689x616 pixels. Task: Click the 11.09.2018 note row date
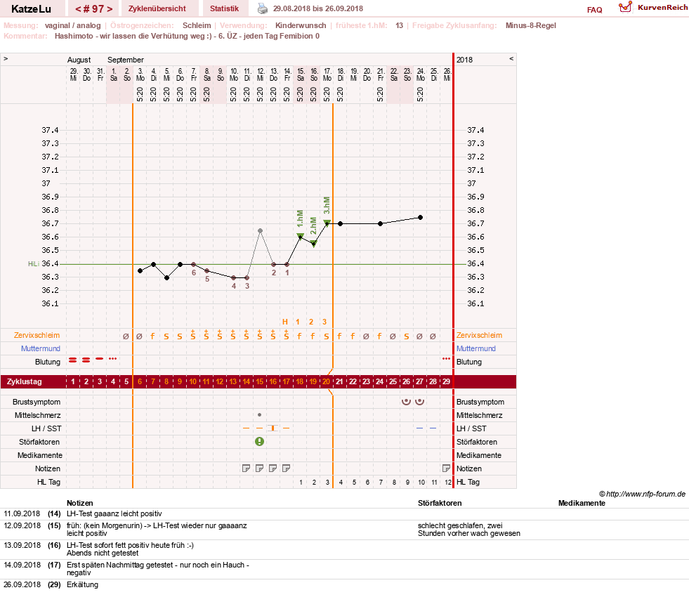(x=22, y=513)
